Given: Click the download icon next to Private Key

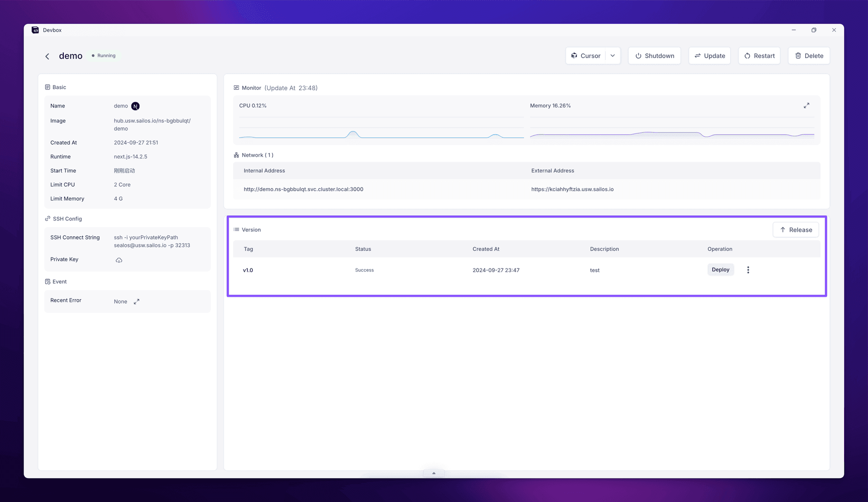Looking at the screenshot, I should tap(118, 260).
